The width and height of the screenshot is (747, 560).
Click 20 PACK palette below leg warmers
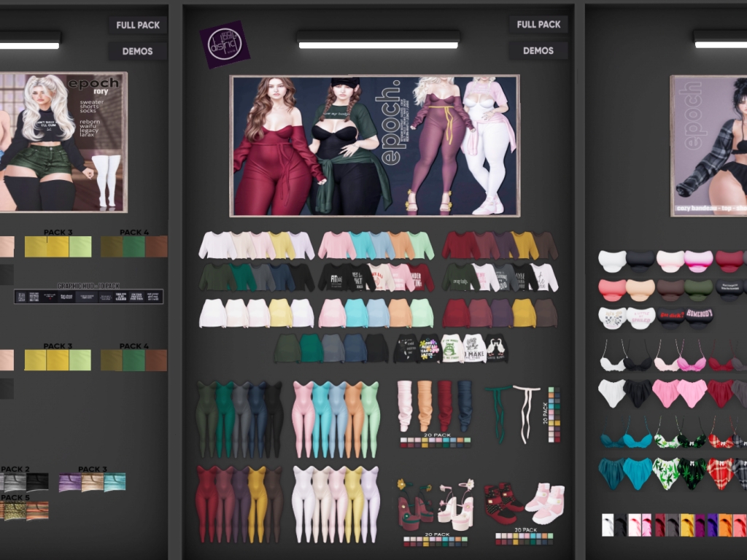click(435, 442)
